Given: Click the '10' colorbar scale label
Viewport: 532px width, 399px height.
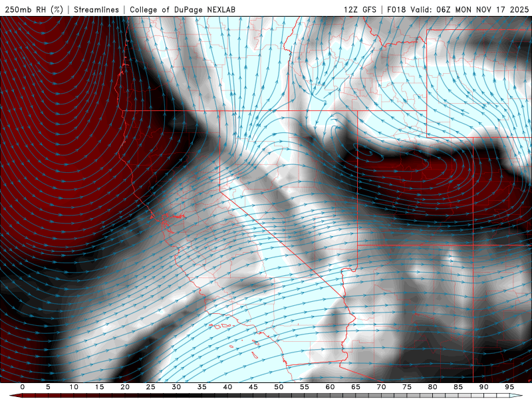Looking at the screenshot, I should [x=74, y=387].
